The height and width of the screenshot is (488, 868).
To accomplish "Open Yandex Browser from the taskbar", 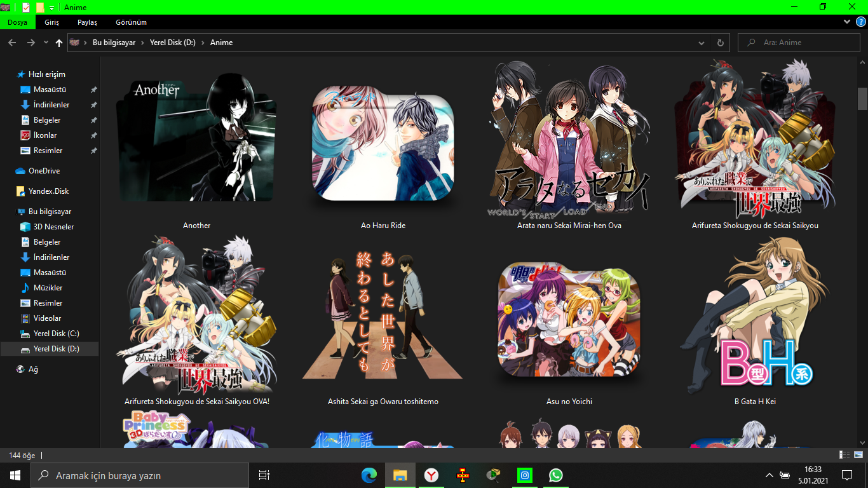I will click(x=431, y=475).
